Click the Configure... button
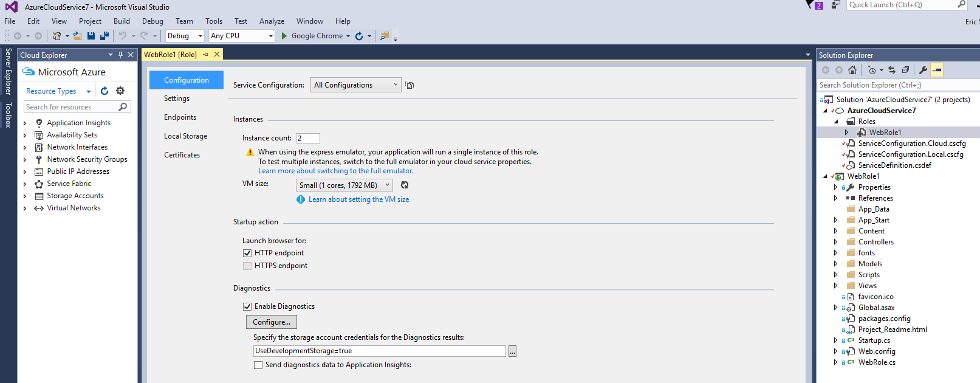This screenshot has height=383, width=980. tap(271, 322)
